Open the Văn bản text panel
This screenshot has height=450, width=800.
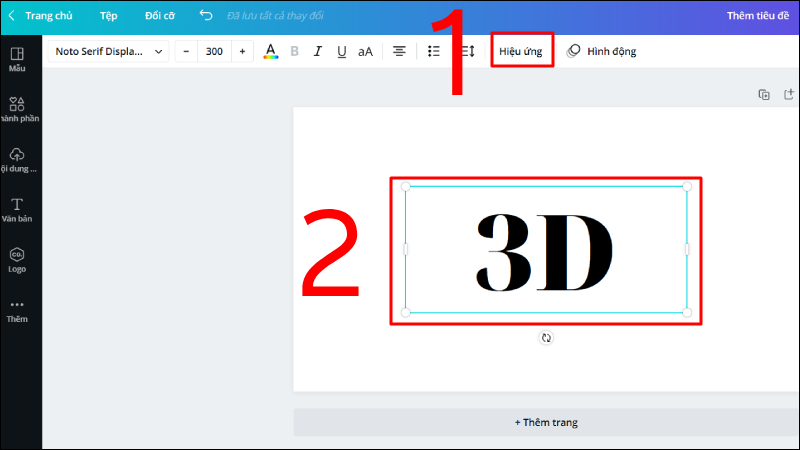pyautogui.click(x=17, y=209)
